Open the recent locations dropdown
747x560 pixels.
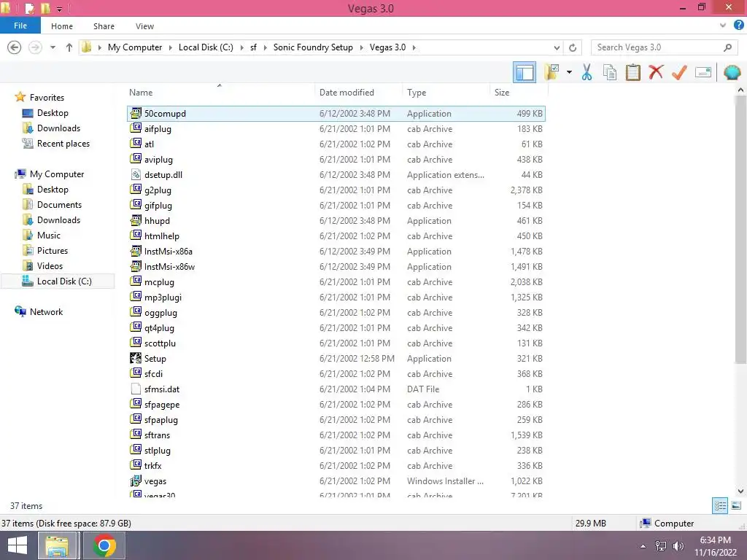53,47
